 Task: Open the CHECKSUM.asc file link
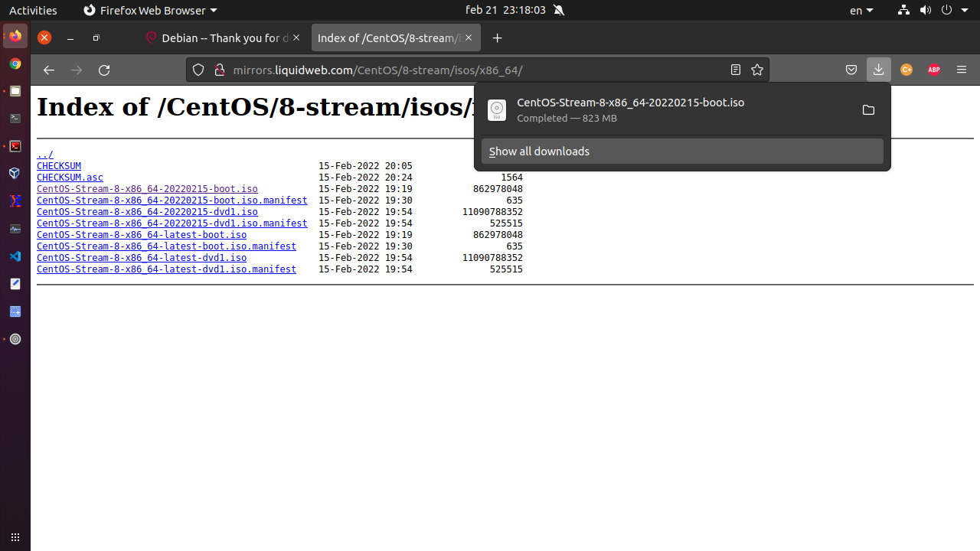[x=70, y=178]
